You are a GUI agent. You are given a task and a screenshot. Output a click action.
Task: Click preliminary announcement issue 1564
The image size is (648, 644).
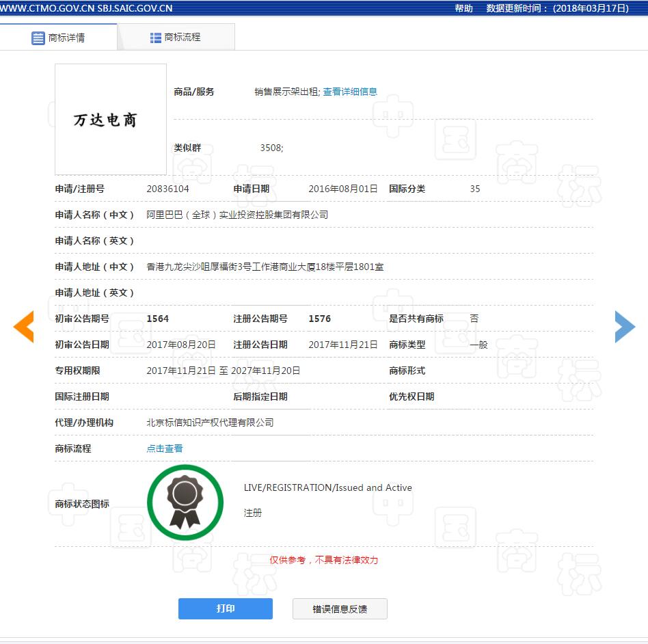coord(157,319)
